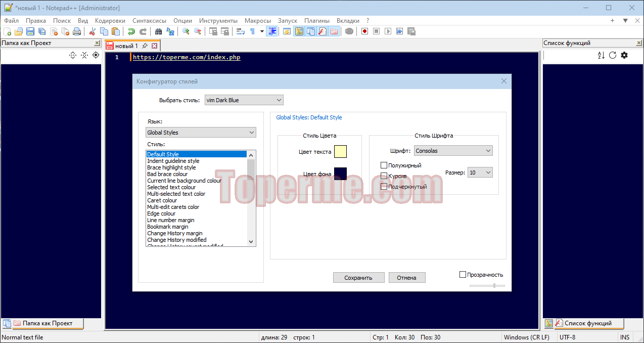This screenshot has height=343, width=644.
Task: Expand the Язык Global Styles dropdown
Action: [201, 133]
